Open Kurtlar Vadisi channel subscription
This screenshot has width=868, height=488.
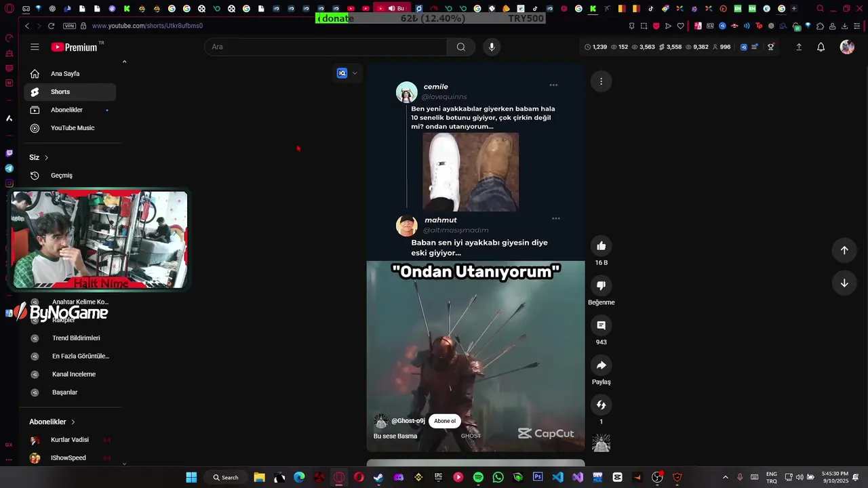click(70, 440)
